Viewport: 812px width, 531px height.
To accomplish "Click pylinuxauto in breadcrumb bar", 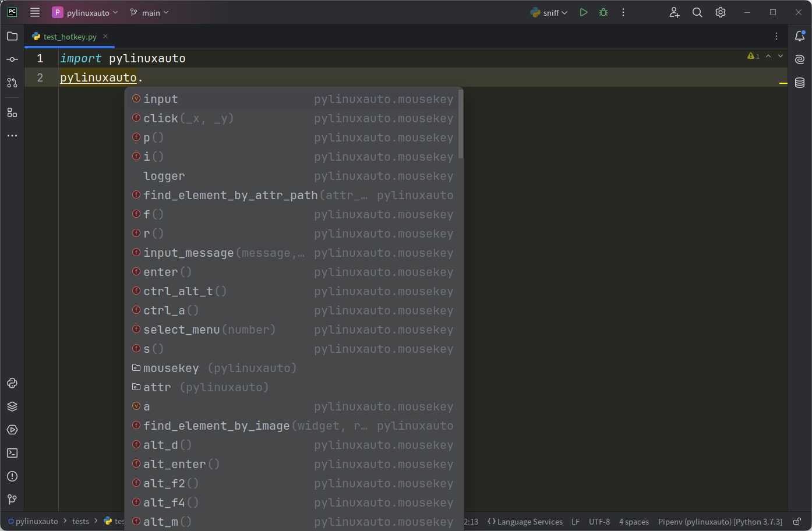I will pos(33,521).
